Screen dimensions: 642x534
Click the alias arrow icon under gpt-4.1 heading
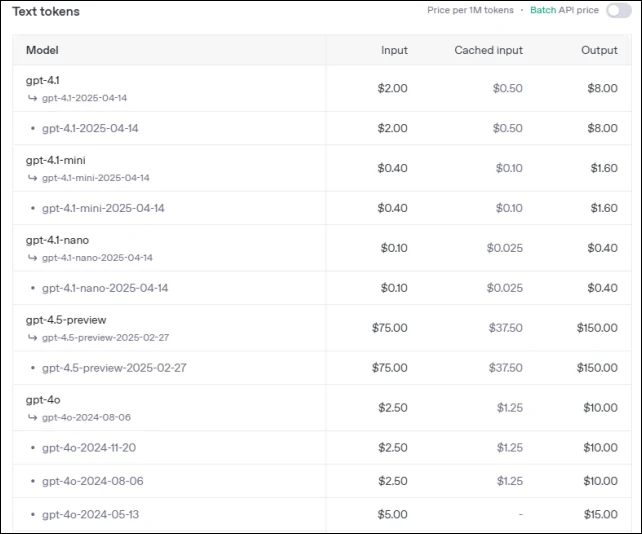32,98
